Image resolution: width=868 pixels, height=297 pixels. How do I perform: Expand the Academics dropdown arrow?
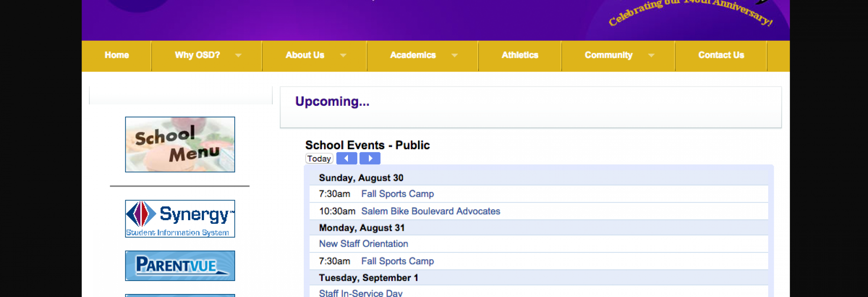tap(454, 55)
